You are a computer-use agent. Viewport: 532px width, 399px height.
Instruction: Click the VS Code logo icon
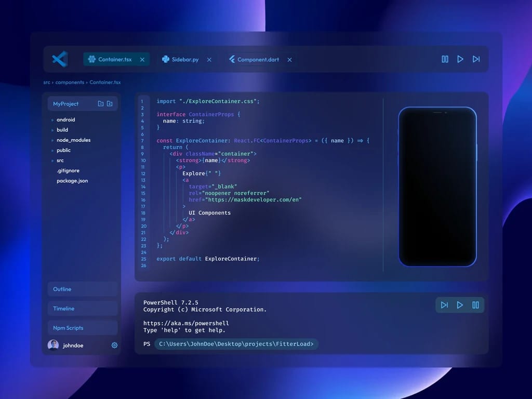[x=60, y=59]
